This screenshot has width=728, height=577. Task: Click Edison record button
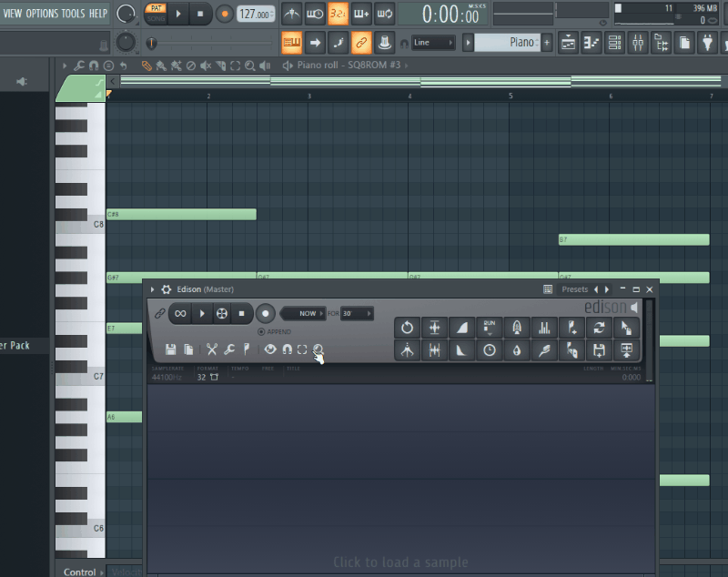(265, 313)
